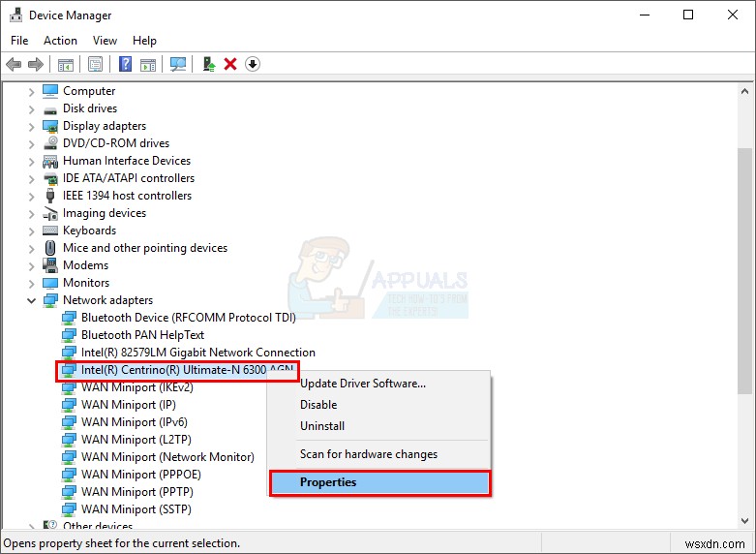756x554 pixels.
Task: Open the Help menu
Action: [144, 41]
